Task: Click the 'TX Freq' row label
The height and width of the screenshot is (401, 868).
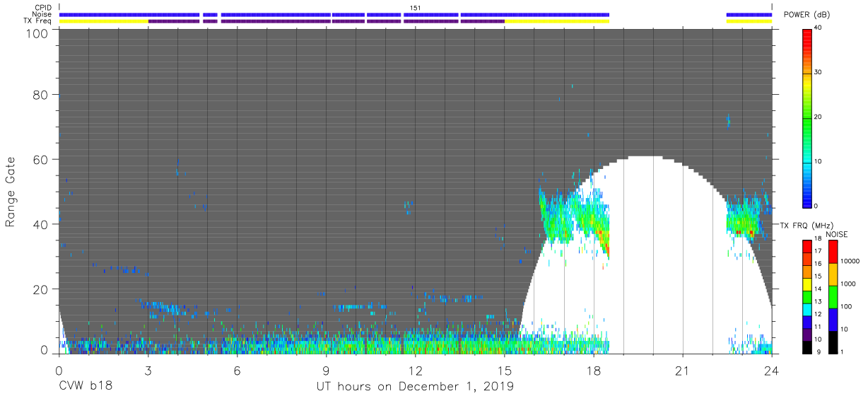Action: 37,21
